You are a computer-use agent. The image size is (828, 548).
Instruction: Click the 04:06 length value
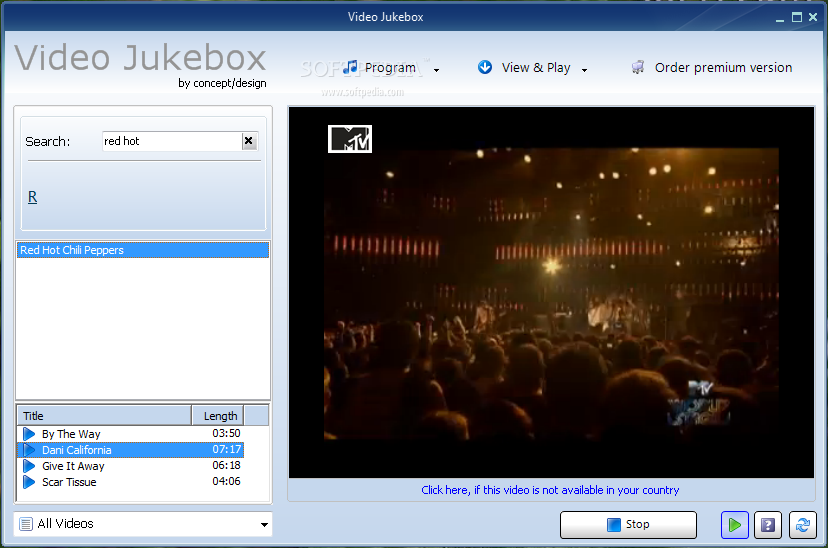227,481
